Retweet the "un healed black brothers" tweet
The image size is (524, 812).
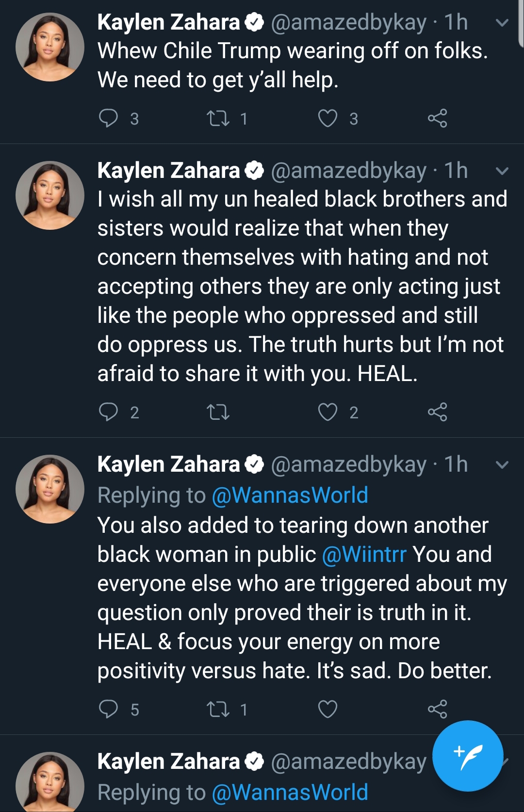click(218, 412)
